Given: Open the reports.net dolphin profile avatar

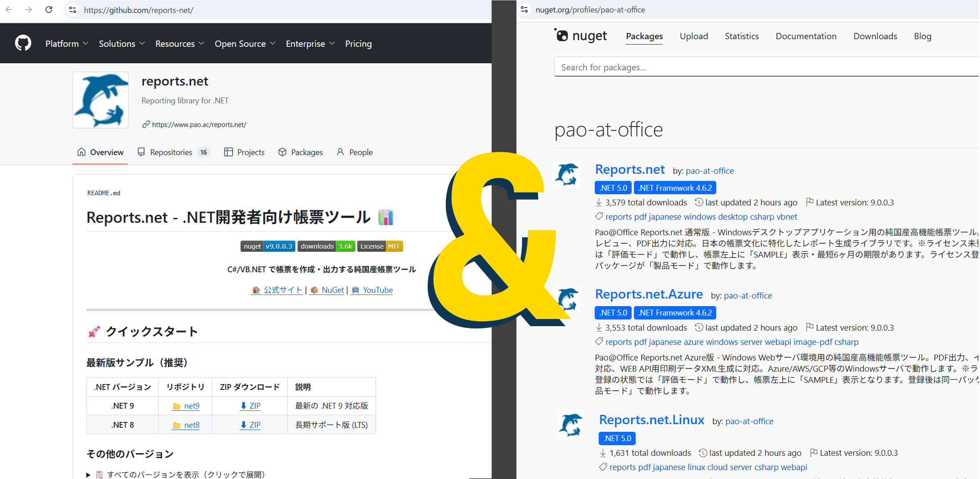Looking at the screenshot, I should pyautogui.click(x=100, y=99).
